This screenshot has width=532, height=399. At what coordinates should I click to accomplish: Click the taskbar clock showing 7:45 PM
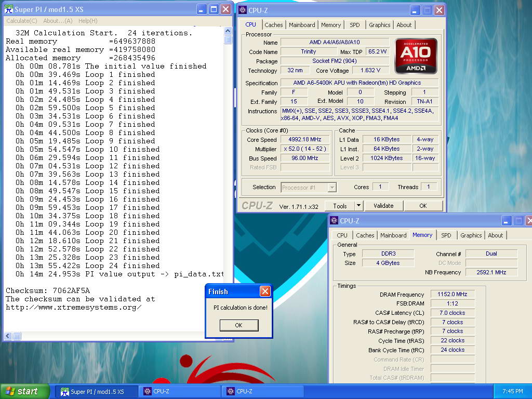coord(513,391)
